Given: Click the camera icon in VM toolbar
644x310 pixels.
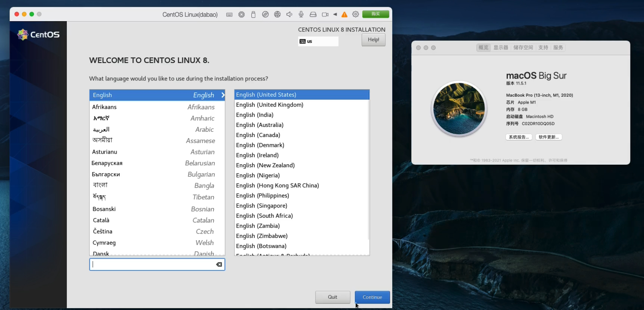Looking at the screenshot, I should (325, 14).
